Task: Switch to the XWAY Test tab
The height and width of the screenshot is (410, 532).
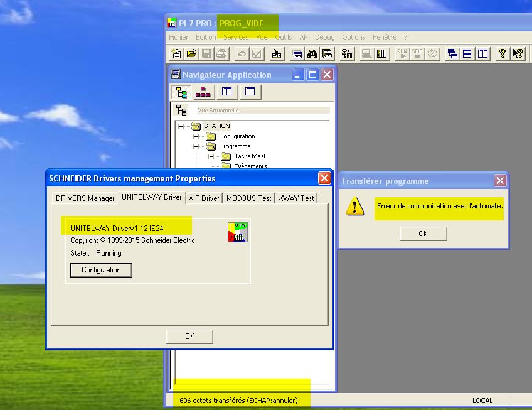Action: point(295,198)
